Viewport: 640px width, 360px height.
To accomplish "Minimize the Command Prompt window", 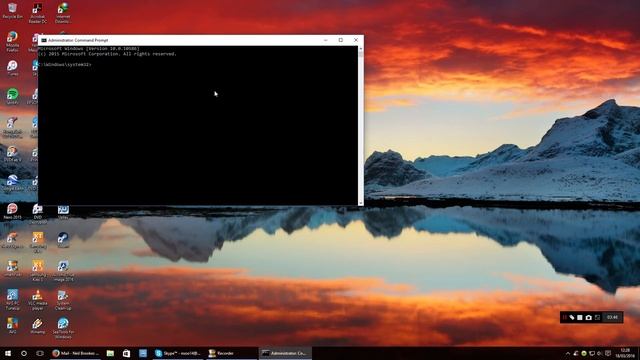I will click(326, 40).
